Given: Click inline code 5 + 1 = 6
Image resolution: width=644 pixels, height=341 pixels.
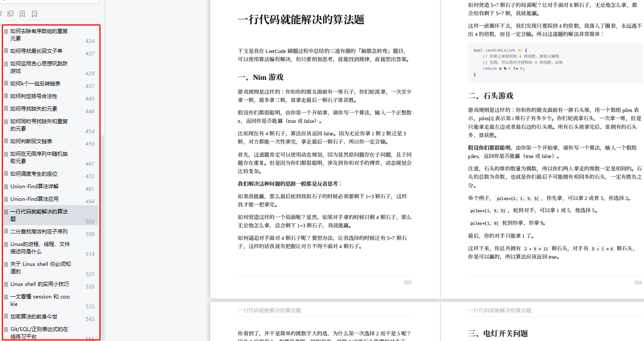Looking at the screenshot, I should pyautogui.click(x=603, y=249).
